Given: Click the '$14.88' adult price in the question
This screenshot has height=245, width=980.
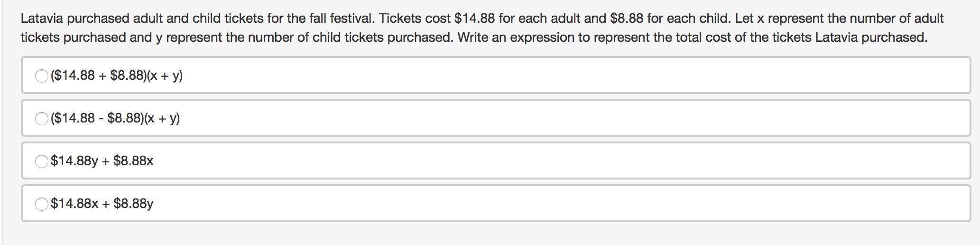Looking at the screenshot, I should [x=474, y=19].
